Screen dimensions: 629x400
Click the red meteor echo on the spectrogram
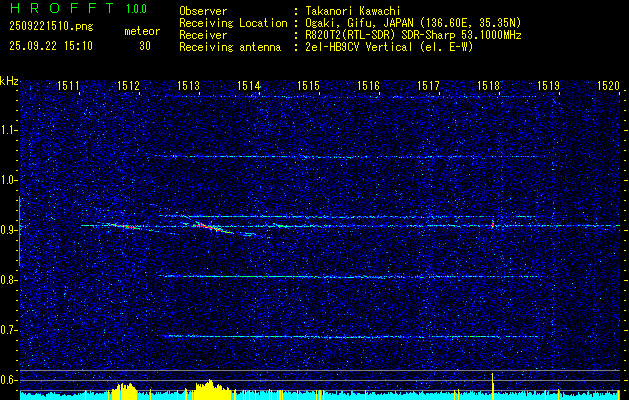(207, 227)
